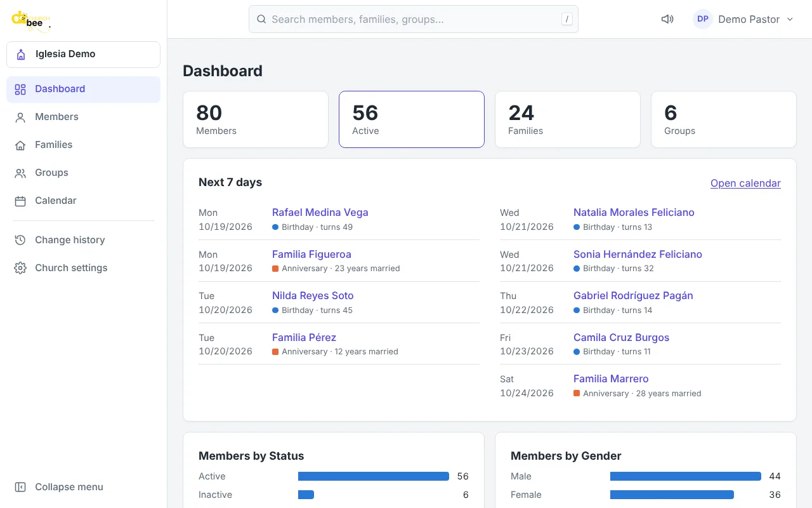Navigate to Groups in the sidebar

click(83, 173)
